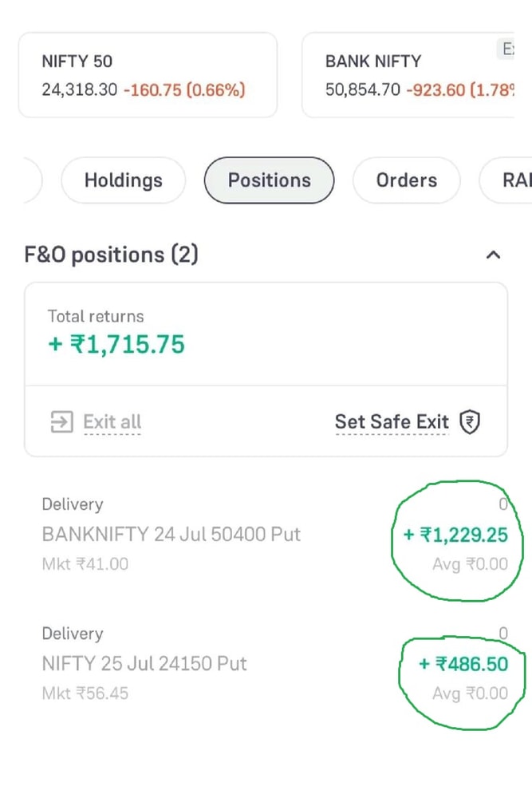Click NIFTY Put market price ₹56.45
This screenshot has height=798, width=532.
(x=85, y=693)
